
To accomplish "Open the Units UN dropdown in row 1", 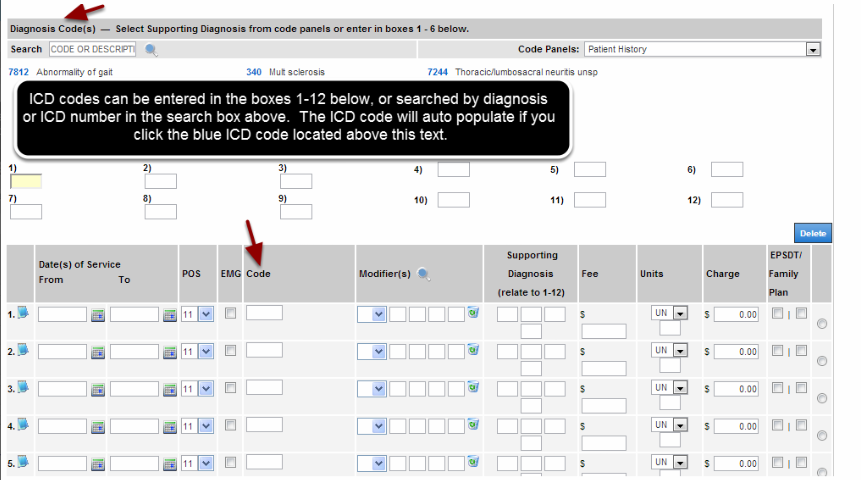I will click(x=680, y=314).
